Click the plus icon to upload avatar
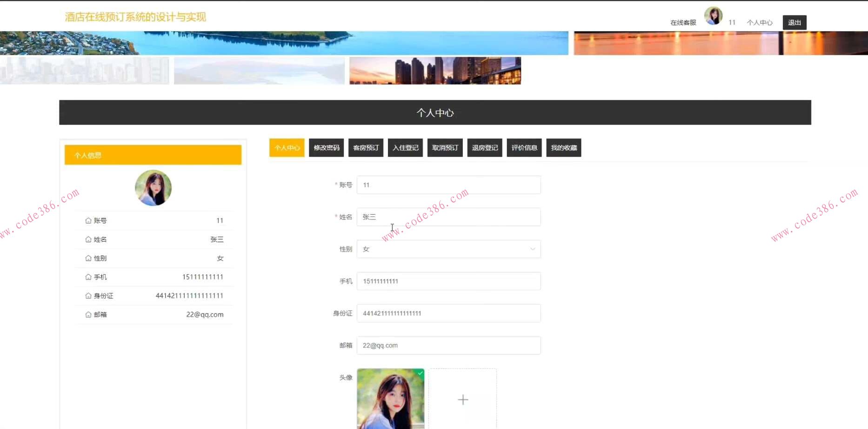This screenshot has height=429, width=868. click(x=463, y=400)
